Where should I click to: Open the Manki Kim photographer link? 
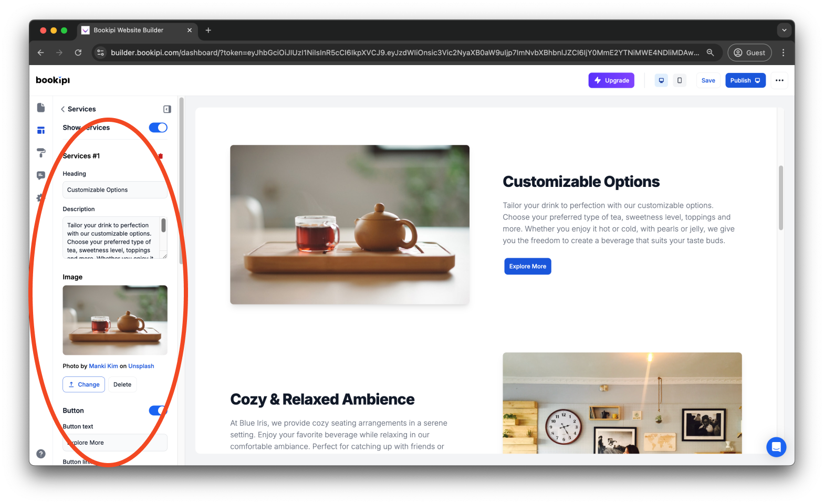pos(103,366)
